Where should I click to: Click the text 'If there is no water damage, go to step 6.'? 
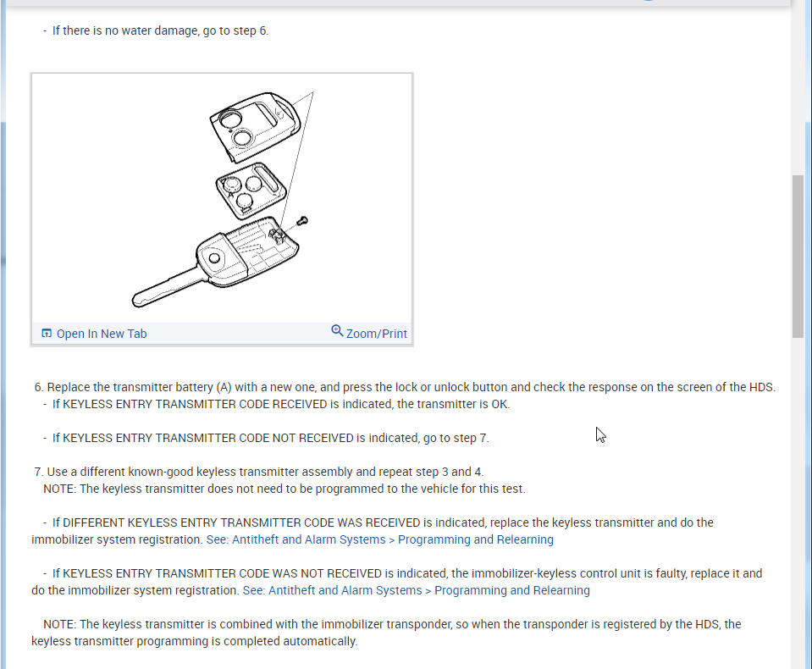(161, 30)
